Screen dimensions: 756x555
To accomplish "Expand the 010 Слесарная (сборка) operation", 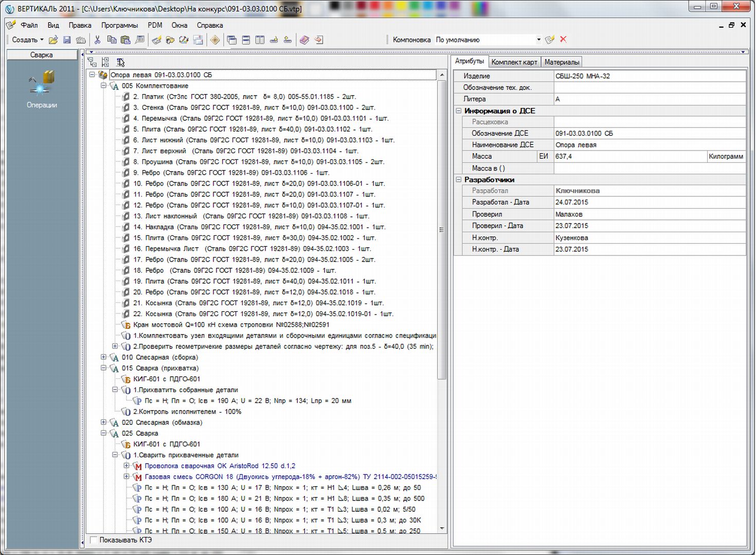I will click(x=103, y=357).
